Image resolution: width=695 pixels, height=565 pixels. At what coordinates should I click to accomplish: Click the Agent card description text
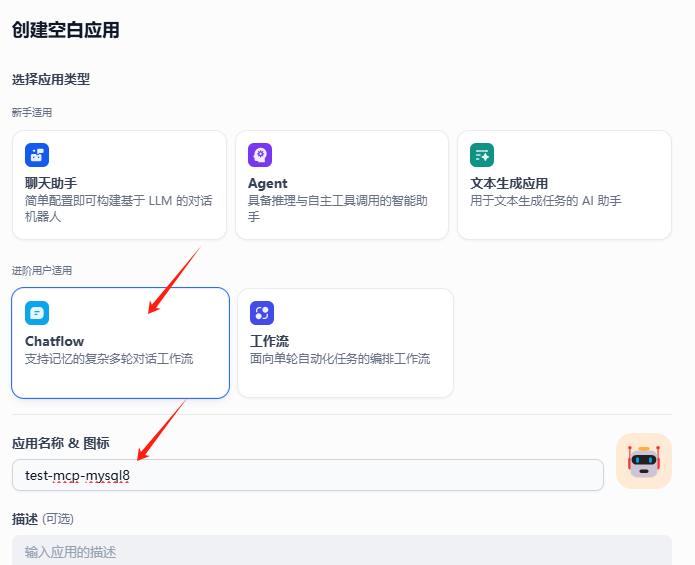pos(340,208)
